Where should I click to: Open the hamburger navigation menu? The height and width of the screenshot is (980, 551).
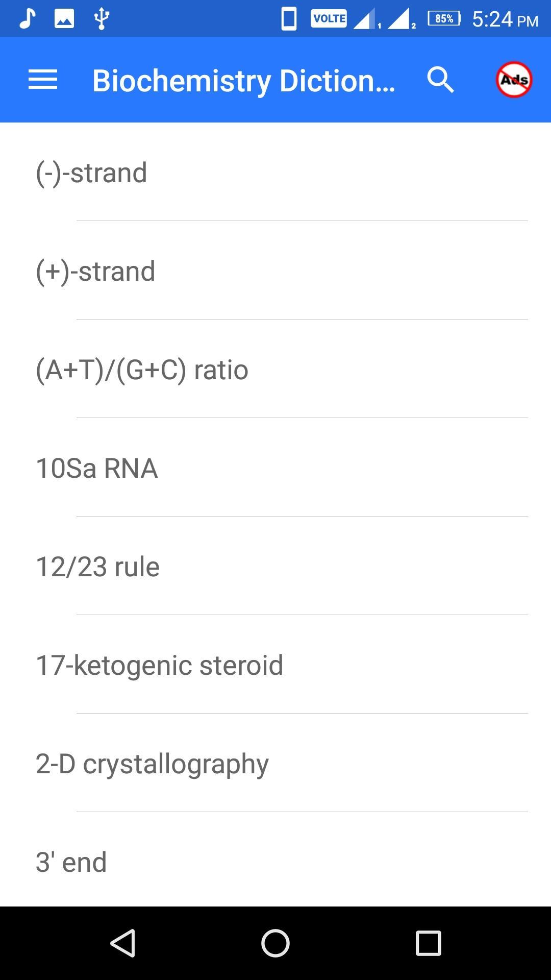(x=43, y=80)
